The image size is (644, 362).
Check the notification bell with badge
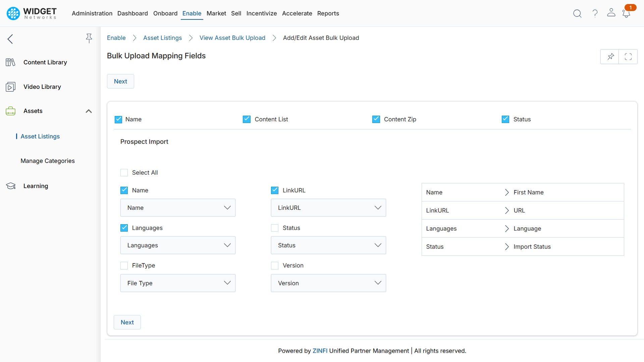pyautogui.click(x=627, y=14)
